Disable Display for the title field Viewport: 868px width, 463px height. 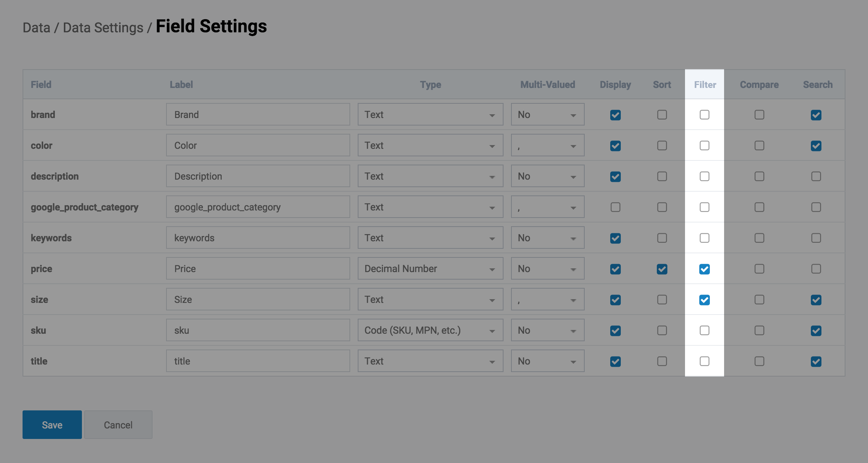tap(615, 361)
